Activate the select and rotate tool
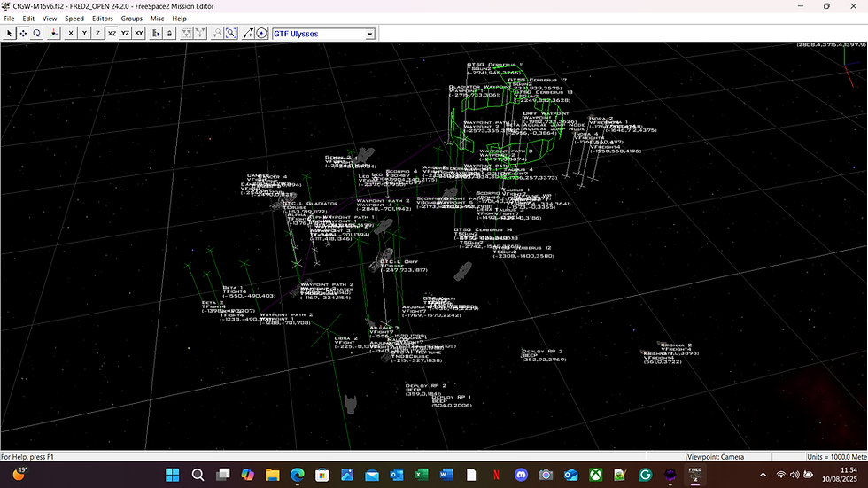The image size is (868, 488). (36, 33)
